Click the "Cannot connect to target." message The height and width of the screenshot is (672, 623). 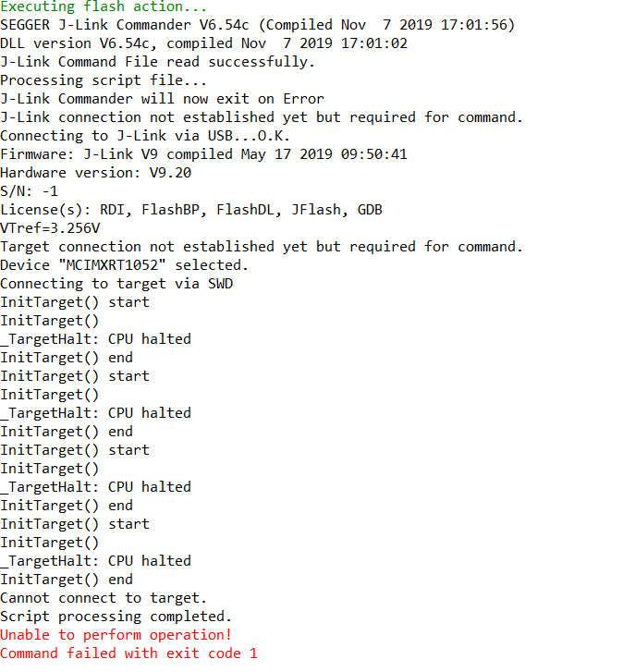(x=104, y=598)
